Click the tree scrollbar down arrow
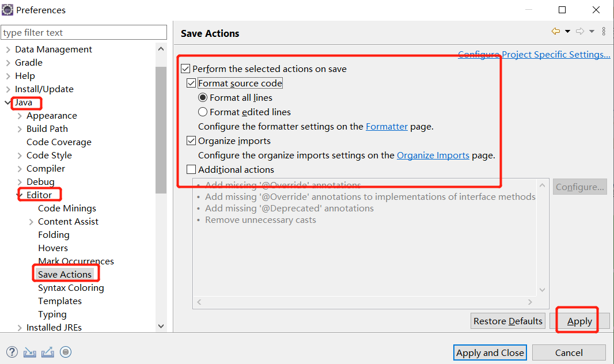 click(161, 326)
